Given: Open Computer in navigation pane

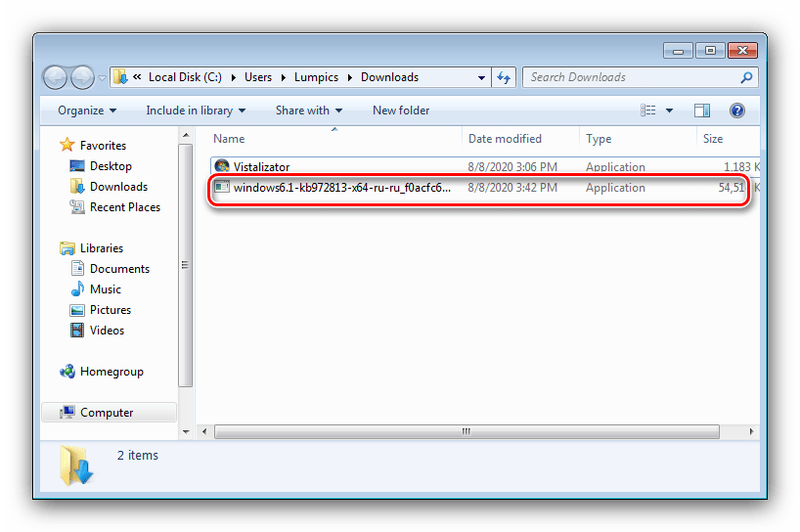Looking at the screenshot, I should (x=107, y=413).
